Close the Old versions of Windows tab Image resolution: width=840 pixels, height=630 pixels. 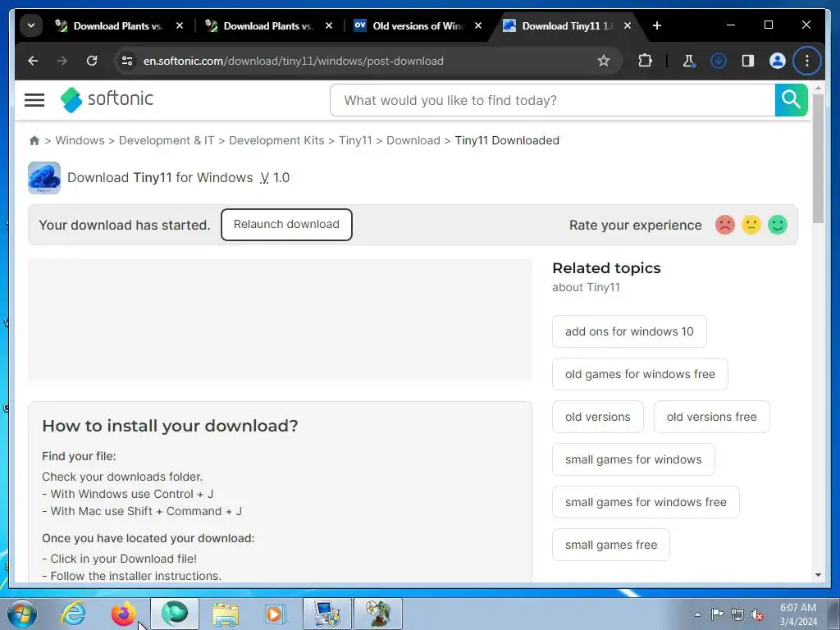[x=478, y=25]
